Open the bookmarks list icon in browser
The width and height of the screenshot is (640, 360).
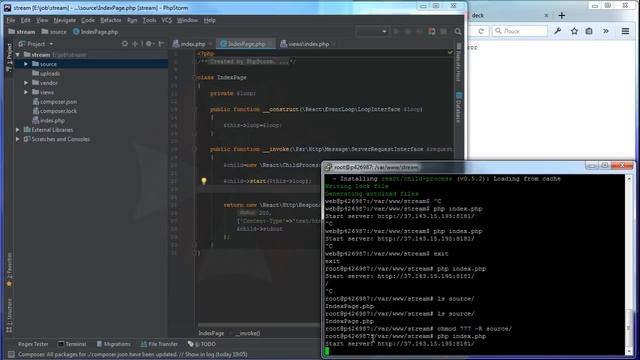click(x=589, y=31)
